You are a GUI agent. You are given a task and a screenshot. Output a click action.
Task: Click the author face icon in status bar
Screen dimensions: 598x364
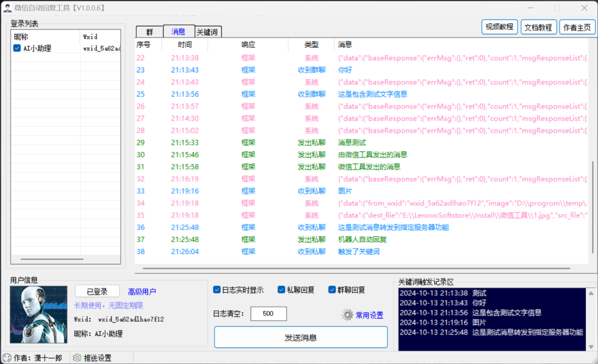coord(7,358)
